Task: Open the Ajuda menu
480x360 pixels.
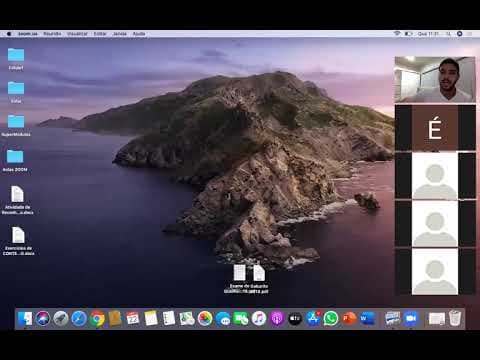Action: [139, 34]
